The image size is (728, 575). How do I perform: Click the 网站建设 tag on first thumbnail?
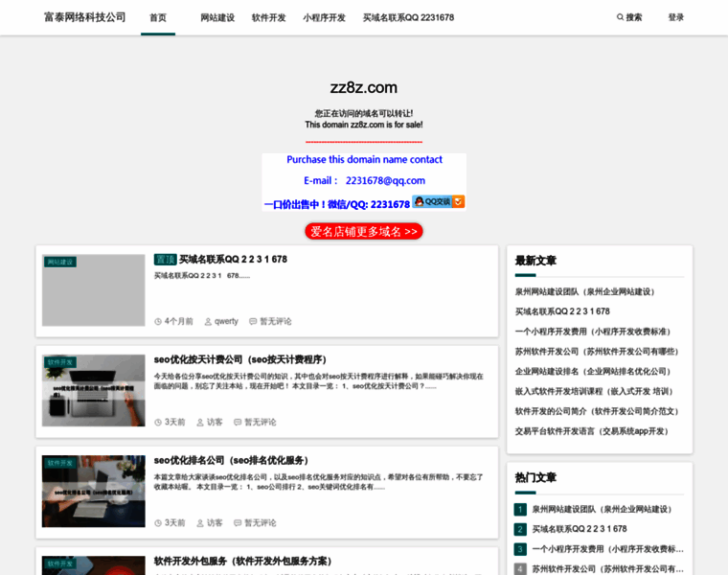(60, 262)
